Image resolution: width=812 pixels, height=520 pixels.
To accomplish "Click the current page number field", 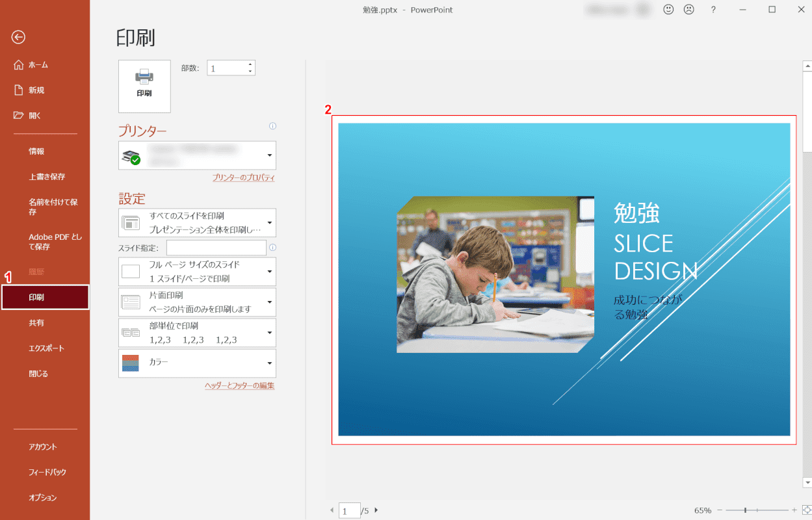I will click(x=350, y=511).
